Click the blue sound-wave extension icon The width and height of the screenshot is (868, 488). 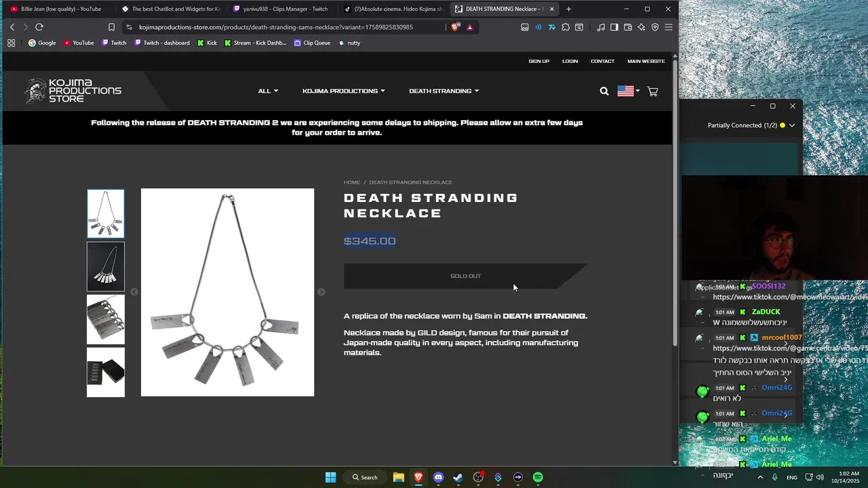coord(538,27)
